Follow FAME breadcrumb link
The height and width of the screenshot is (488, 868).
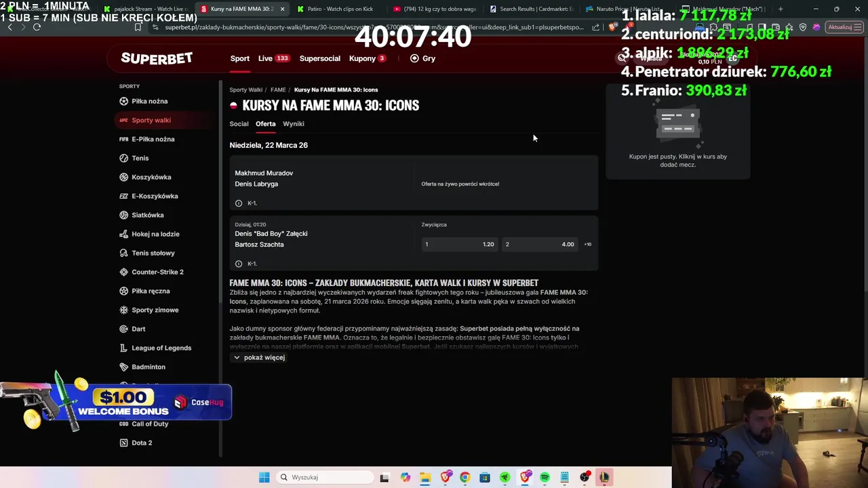[x=278, y=89]
